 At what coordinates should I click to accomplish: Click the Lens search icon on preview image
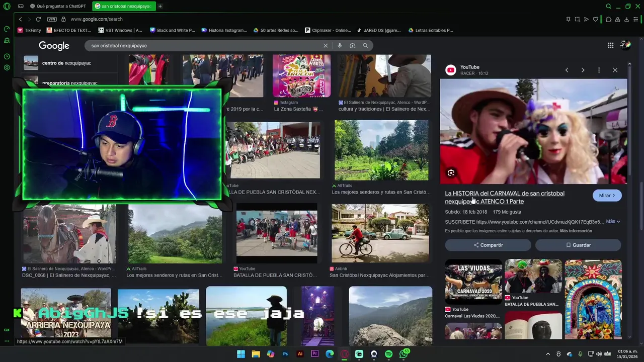[x=451, y=172]
